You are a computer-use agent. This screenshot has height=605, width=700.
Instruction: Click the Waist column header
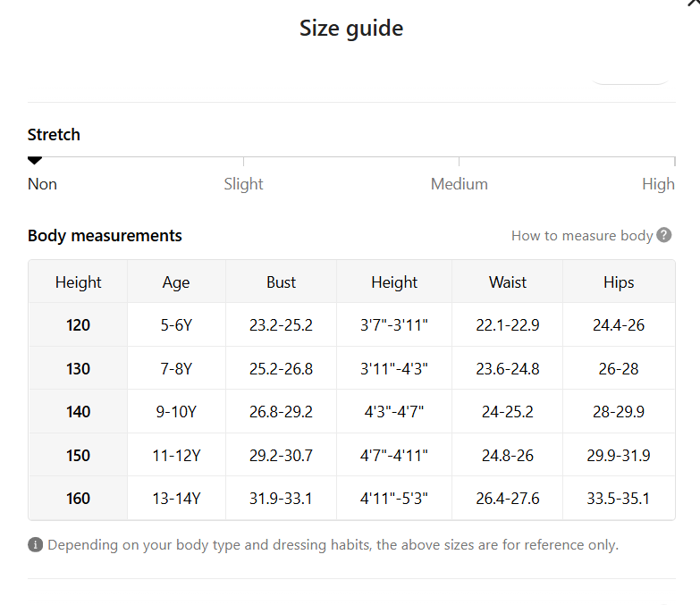[507, 282]
